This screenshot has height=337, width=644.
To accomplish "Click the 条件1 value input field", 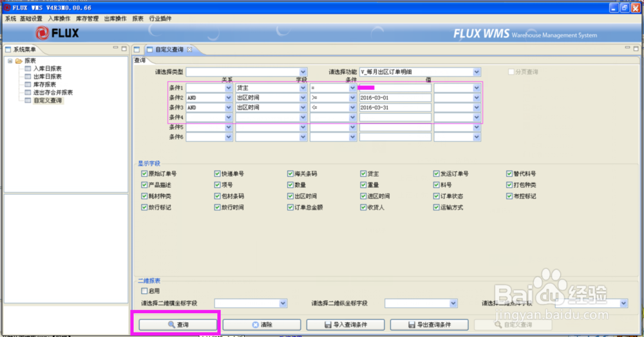I will point(395,87).
